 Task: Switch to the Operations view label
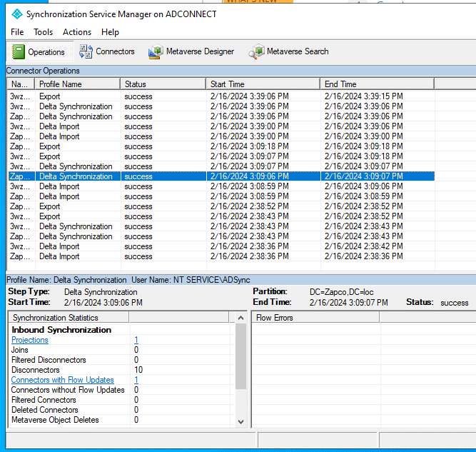(46, 52)
